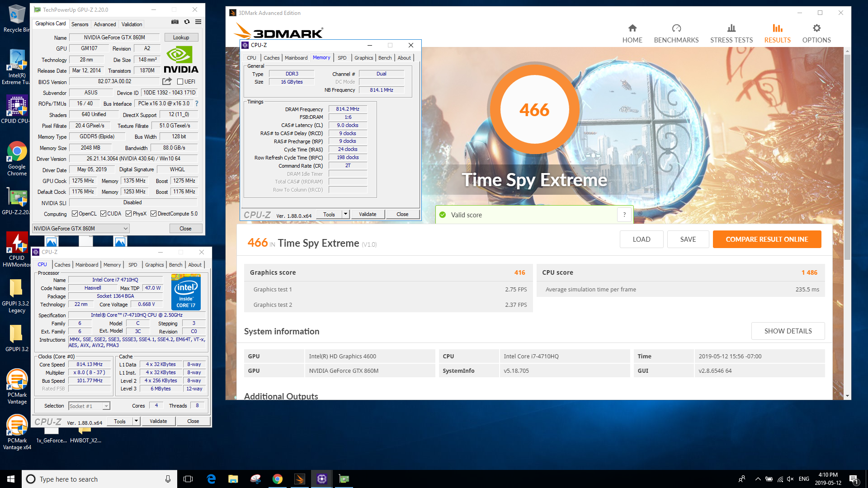Open GPUPI 3.2 folder icon
868x488 pixels.
[16, 338]
